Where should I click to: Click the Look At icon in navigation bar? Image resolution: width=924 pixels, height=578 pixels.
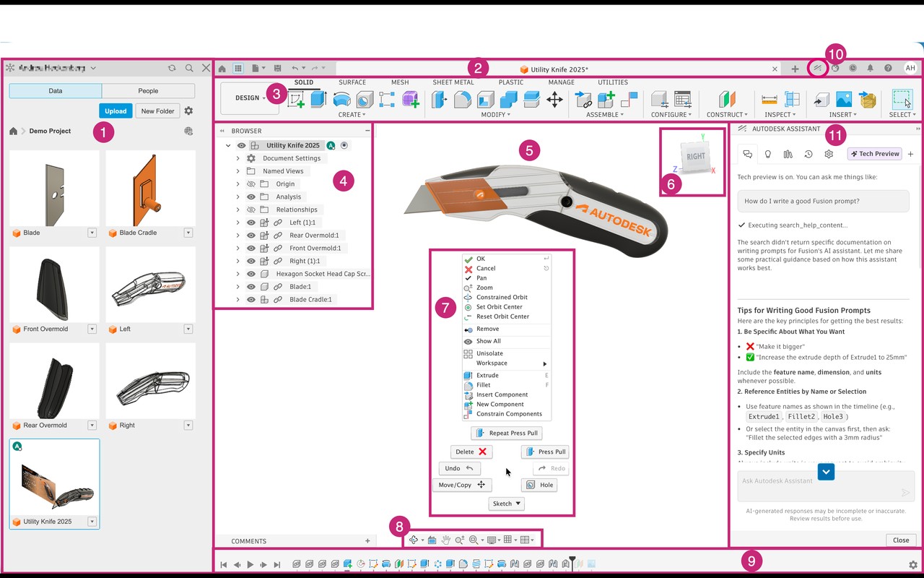(432, 540)
